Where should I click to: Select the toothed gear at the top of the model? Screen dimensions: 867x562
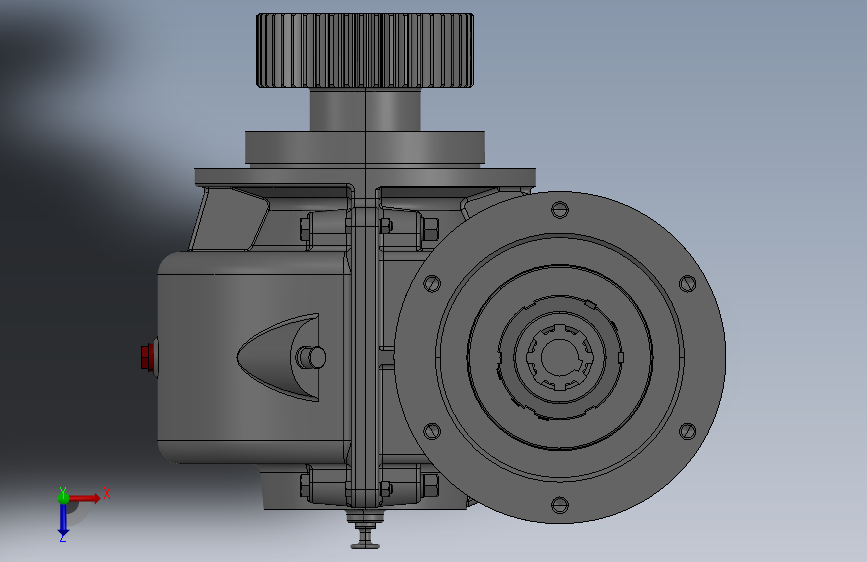coord(365,50)
